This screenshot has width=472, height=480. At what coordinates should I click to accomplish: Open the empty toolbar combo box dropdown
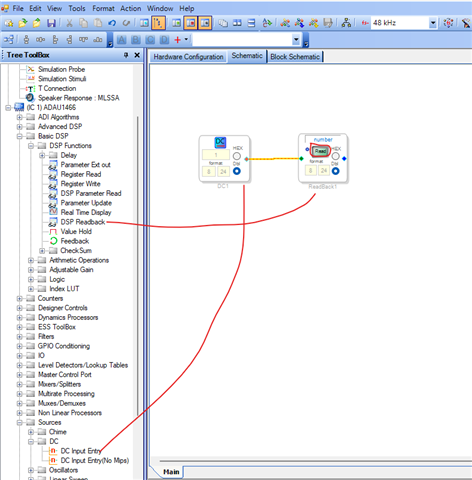pyautogui.click(x=296, y=40)
